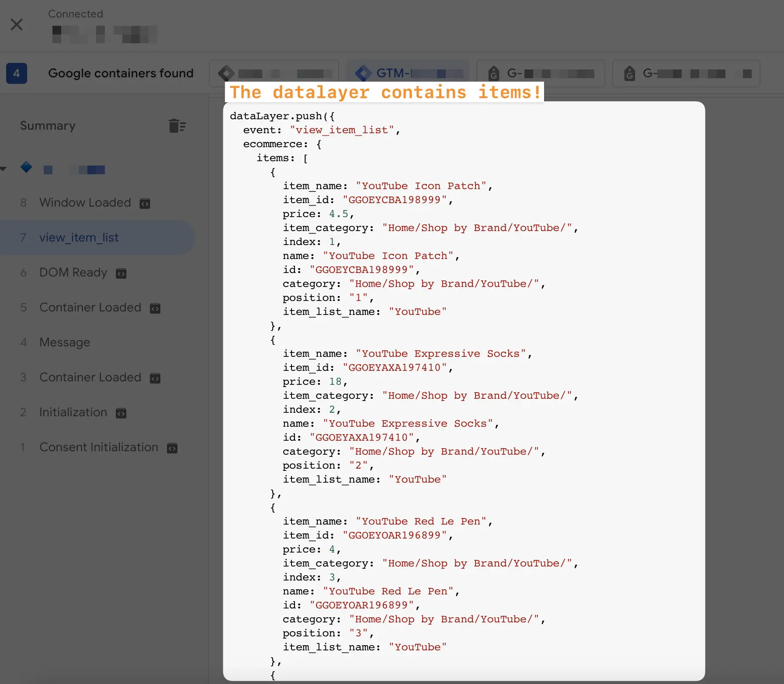Click the code icon beside Initialization

click(x=121, y=413)
